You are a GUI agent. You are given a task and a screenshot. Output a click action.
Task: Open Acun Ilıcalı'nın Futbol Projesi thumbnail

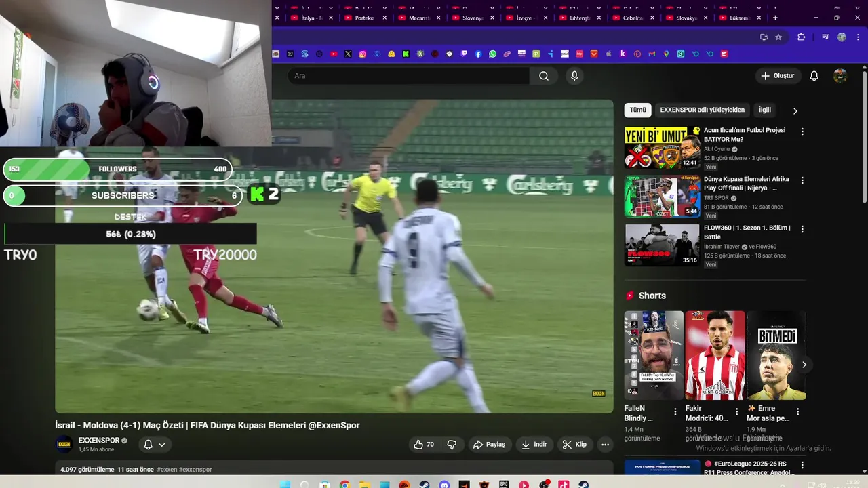662,147
